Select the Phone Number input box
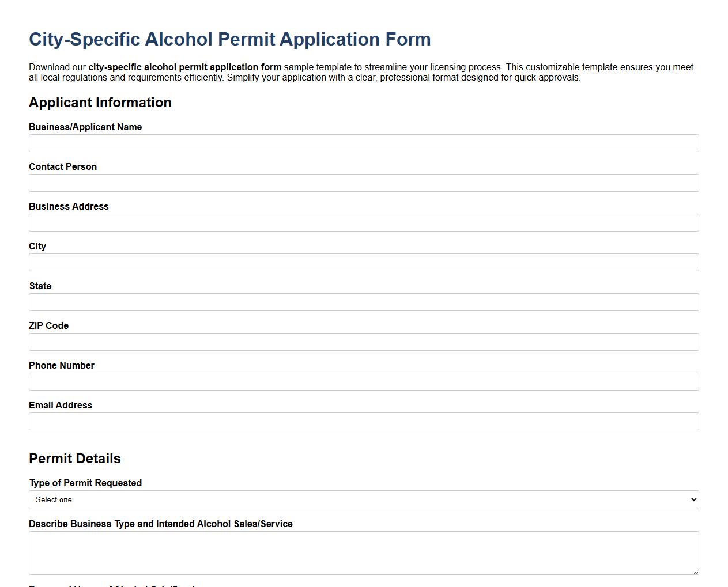The width and height of the screenshot is (728, 587). tap(363, 381)
